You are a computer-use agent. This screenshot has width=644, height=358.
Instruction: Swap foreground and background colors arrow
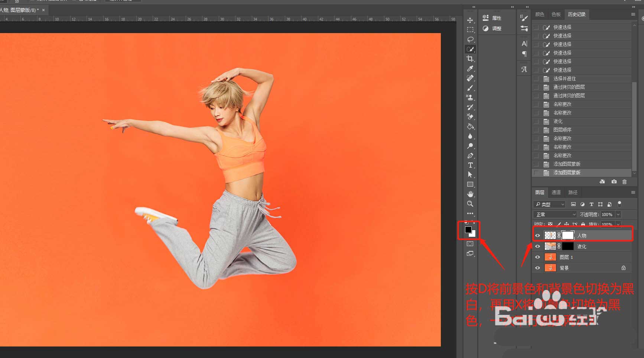coord(474,223)
